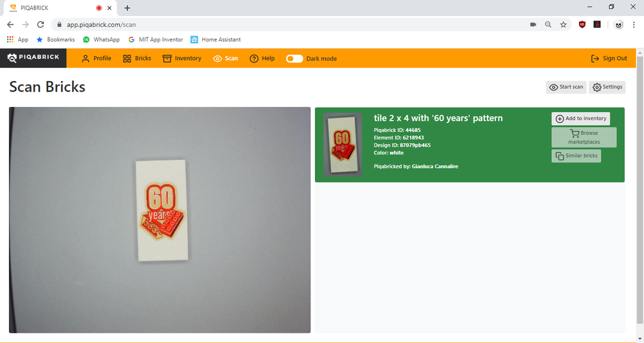Click the Design ID 87079pb465 text
Viewport: 644px width, 343px height.
pos(402,145)
